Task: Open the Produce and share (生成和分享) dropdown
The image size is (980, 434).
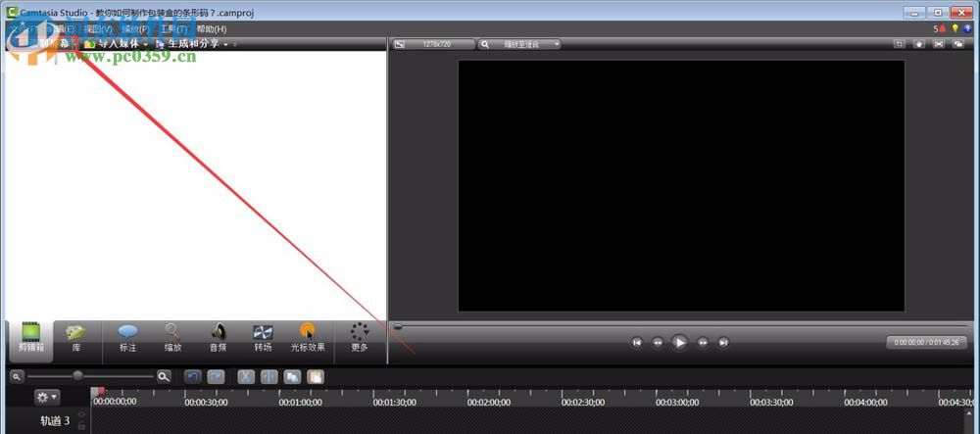Action: click(191, 44)
